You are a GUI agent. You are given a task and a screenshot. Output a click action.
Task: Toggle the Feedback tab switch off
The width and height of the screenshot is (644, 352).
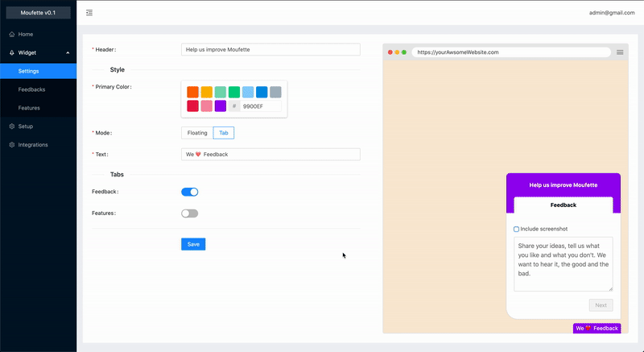[190, 192]
